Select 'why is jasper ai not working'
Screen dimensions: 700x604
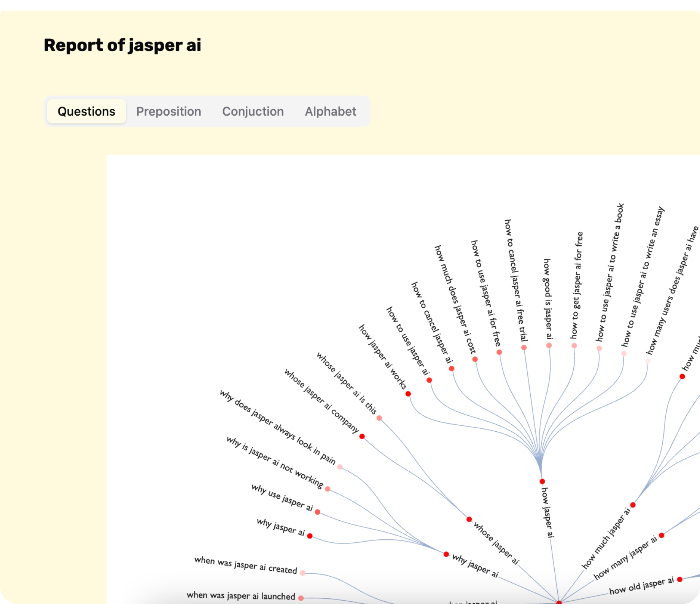[x=275, y=462]
